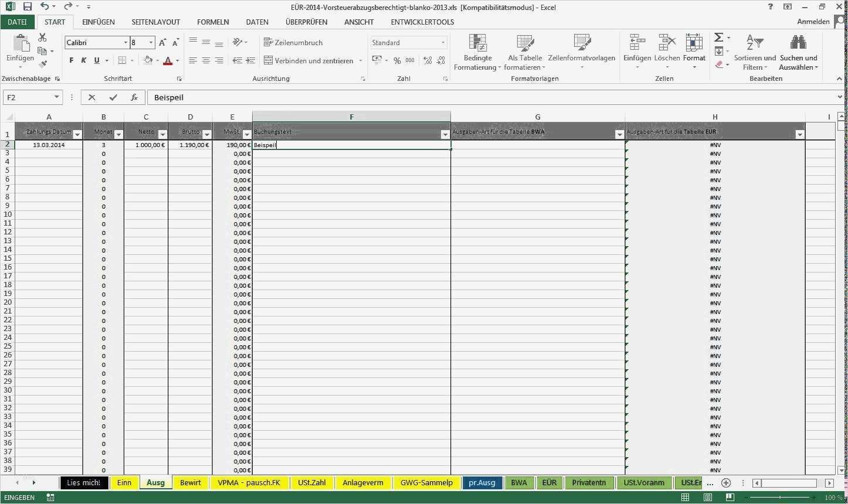Cut the selection with the scissors icon
The width and height of the screenshot is (848, 504).
[x=42, y=38]
